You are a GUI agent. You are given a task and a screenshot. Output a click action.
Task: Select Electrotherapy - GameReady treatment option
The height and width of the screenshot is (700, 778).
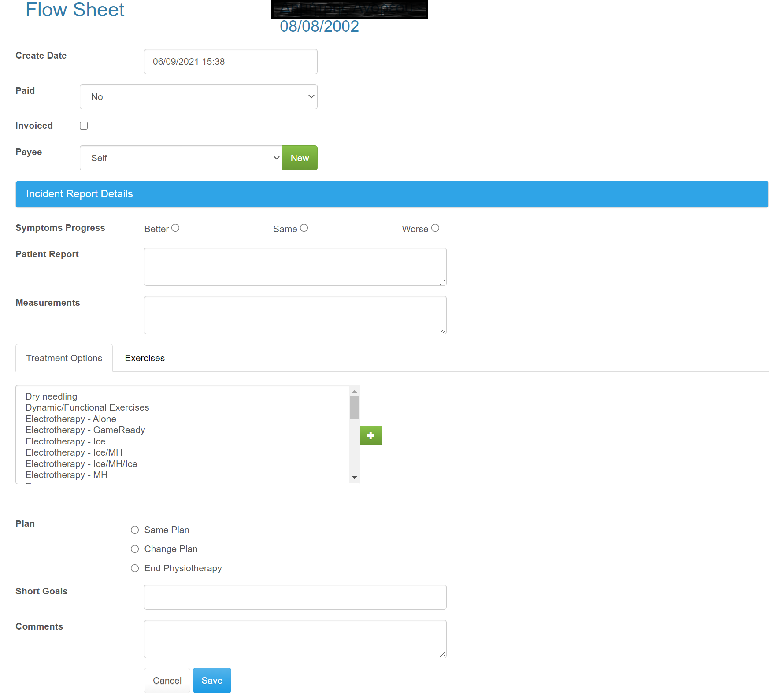pyautogui.click(x=85, y=430)
